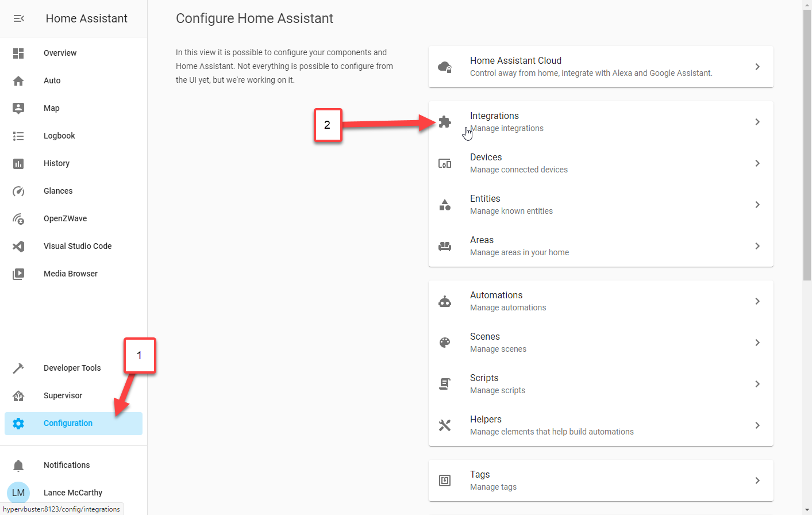This screenshot has height=515, width=812.
Task: Click the Scenes palette icon
Action: (x=445, y=343)
